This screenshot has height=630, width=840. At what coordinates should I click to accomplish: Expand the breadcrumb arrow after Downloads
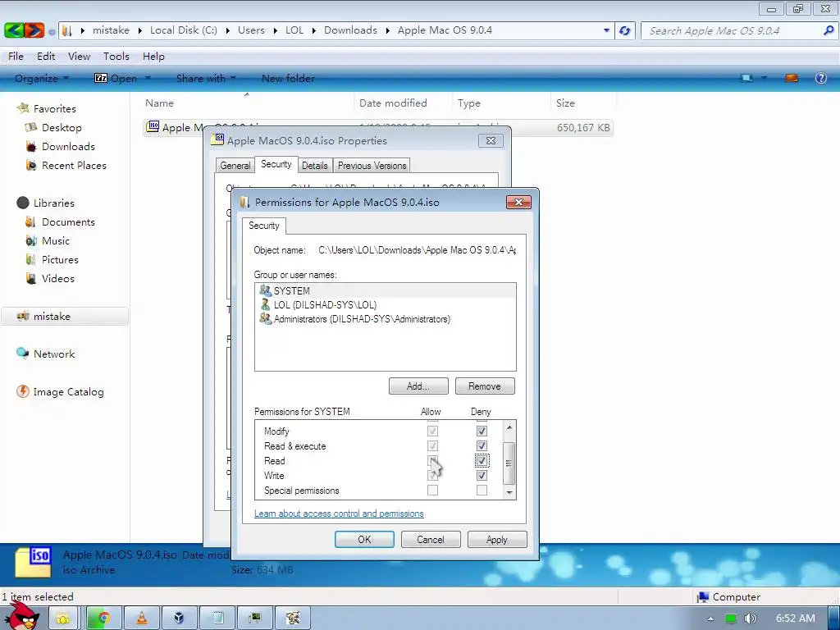pyautogui.click(x=388, y=30)
